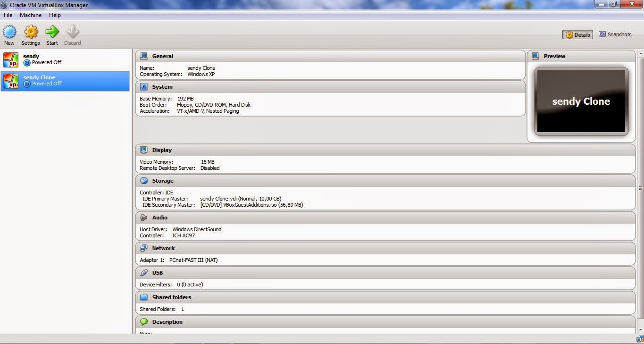The height and width of the screenshot is (344, 644).
Task: Click Device Filters value 0 (0 active)
Action: click(x=190, y=285)
